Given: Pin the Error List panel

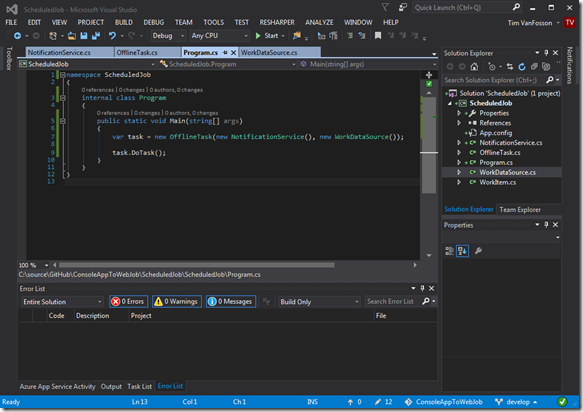Looking at the screenshot, I should click(x=422, y=289).
